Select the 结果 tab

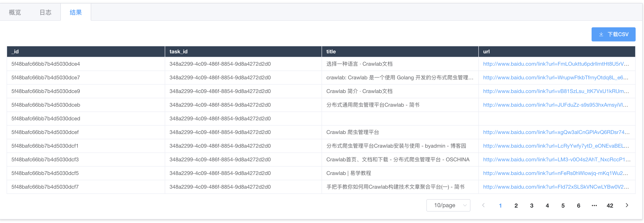[76, 12]
